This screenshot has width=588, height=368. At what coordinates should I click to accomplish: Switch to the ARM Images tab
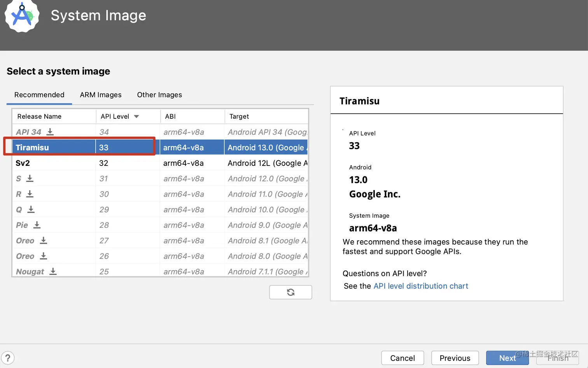[x=101, y=95]
